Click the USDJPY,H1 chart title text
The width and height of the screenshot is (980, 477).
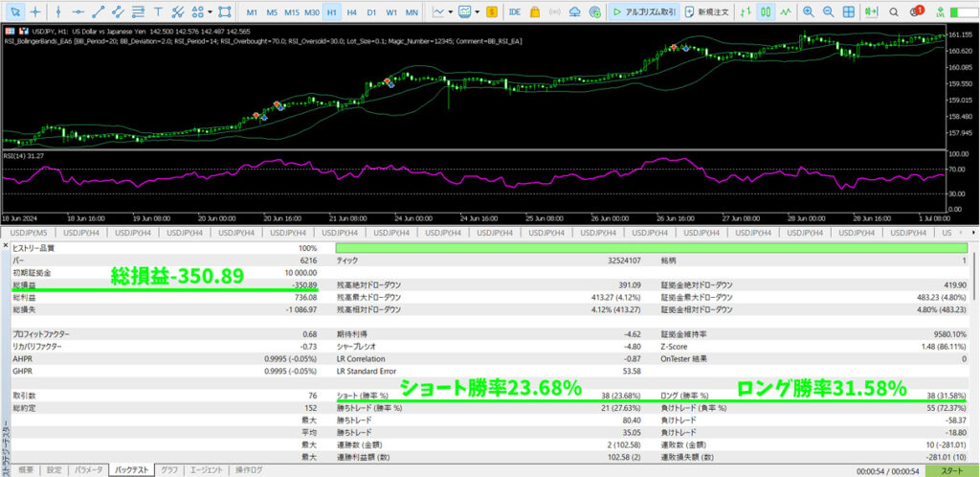[143, 32]
